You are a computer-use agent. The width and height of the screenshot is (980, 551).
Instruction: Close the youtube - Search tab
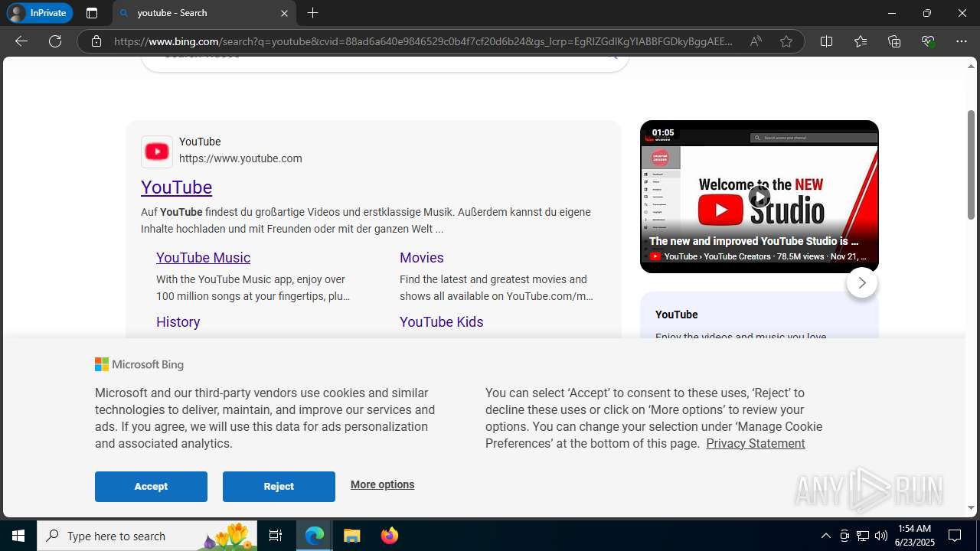pos(284,13)
